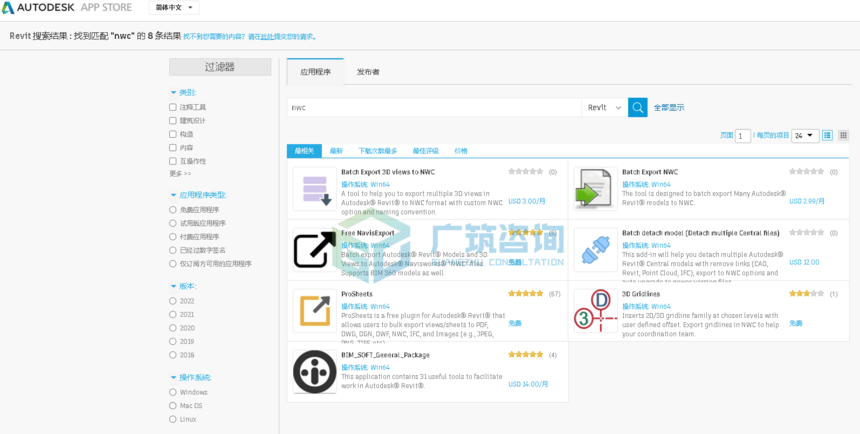860x434 pixels.
Task: Select the Mac OS operating system option
Action: [173, 405]
